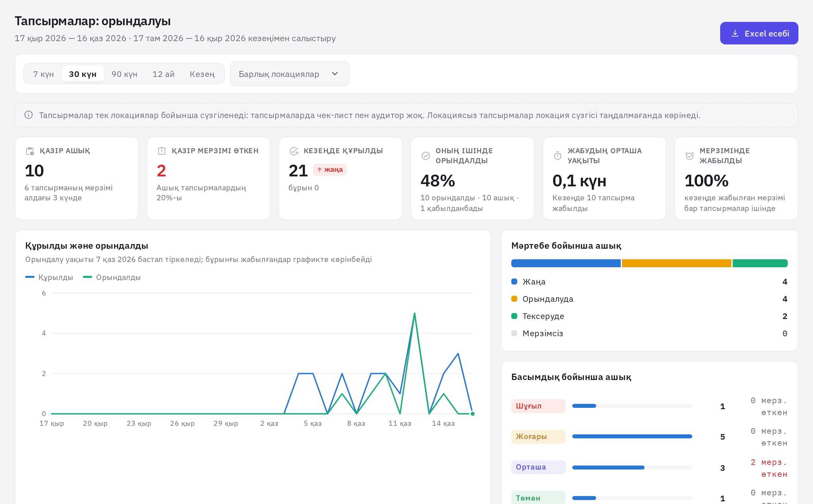Screen dimensions: 813x504
Task: Click the download icon on Excel есебі button
Action: coord(735,33)
